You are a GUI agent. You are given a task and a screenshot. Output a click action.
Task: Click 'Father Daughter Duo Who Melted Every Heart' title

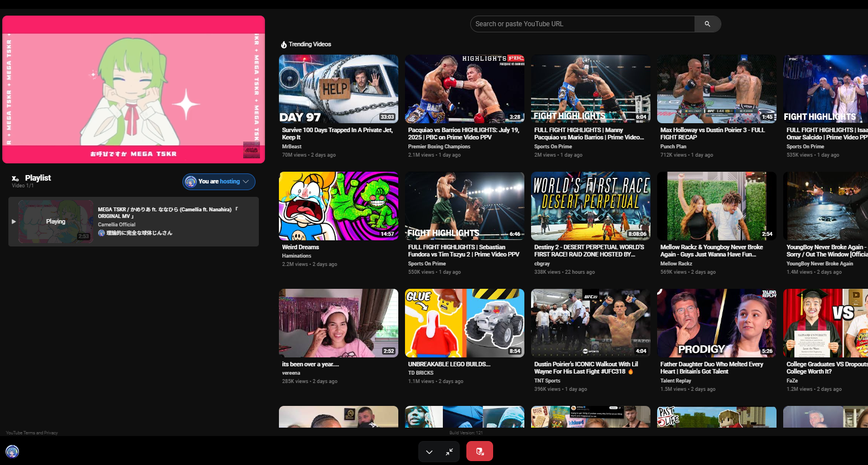coord(712,368)
